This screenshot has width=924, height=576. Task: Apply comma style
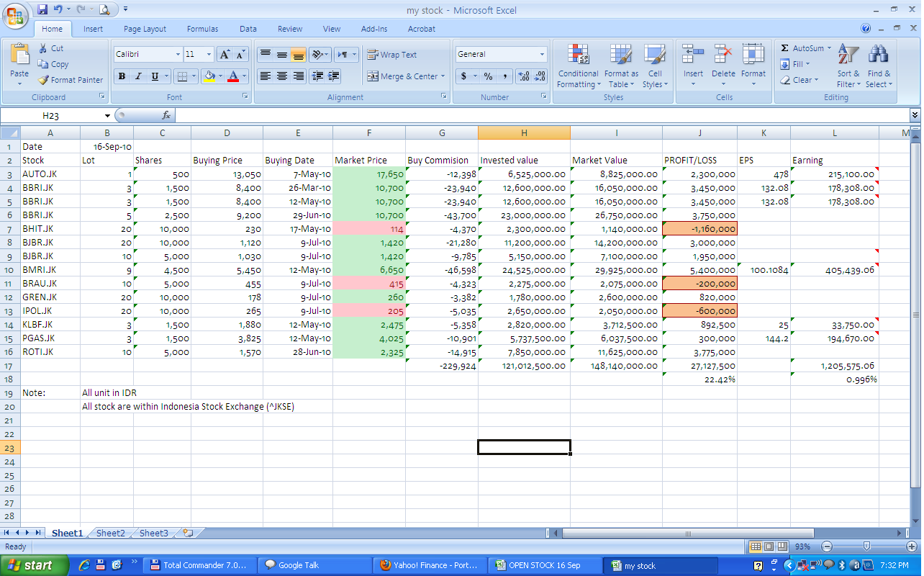pos(504,76)
